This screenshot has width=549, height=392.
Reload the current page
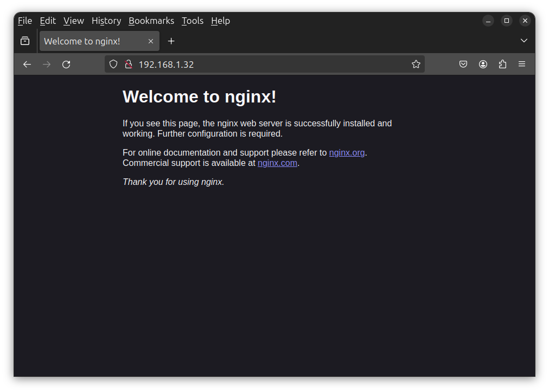point(66,65)
